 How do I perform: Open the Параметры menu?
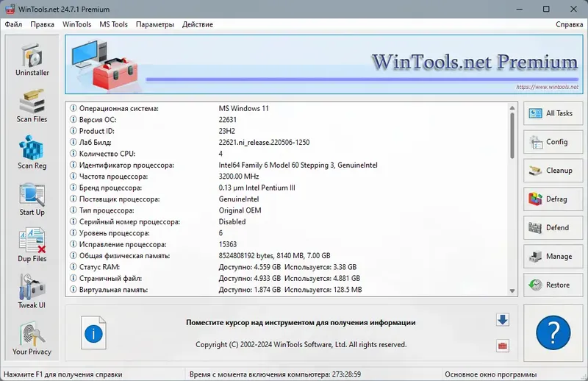point(154,24)
